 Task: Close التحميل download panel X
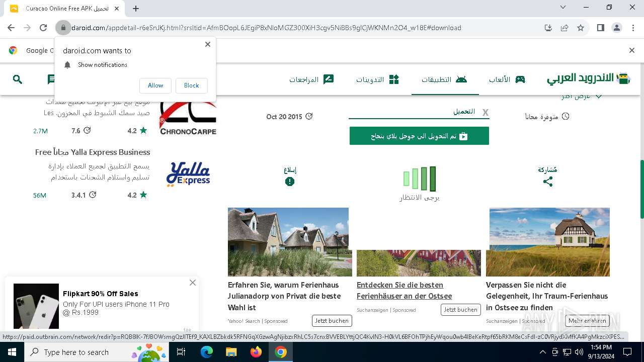485,112
